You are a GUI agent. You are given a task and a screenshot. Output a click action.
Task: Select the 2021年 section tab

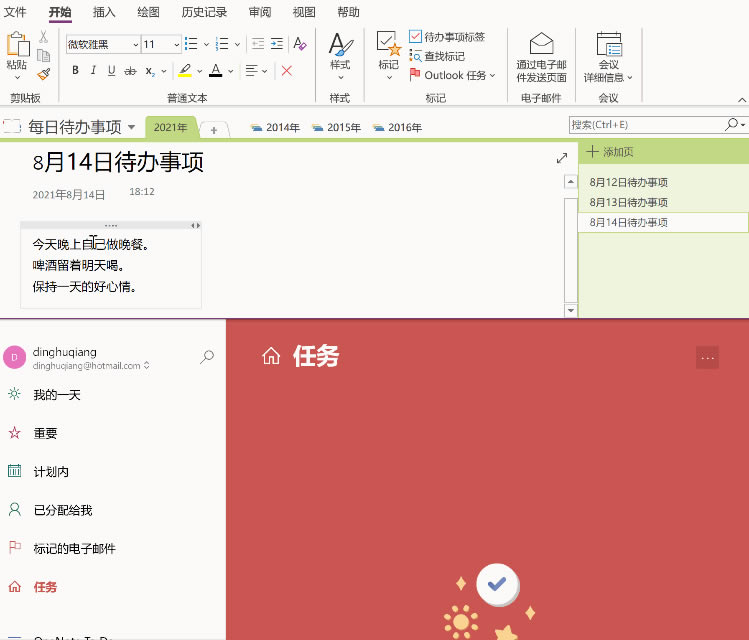pos(171,128)
